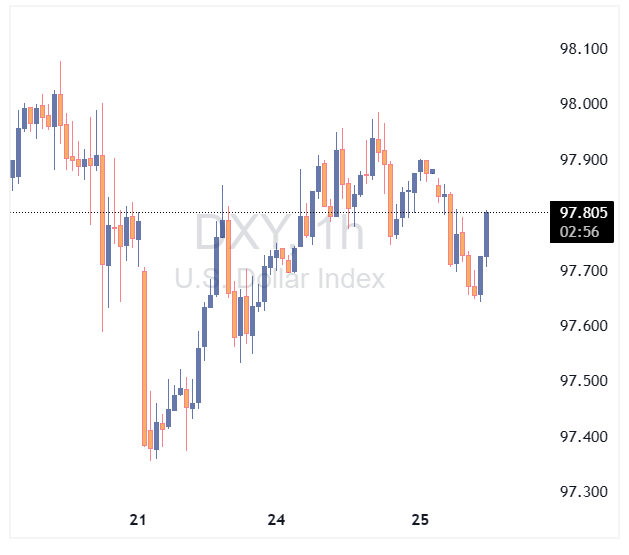Click the 97.700 price level label
Screen dimensions: 629x555
(584, 271)
